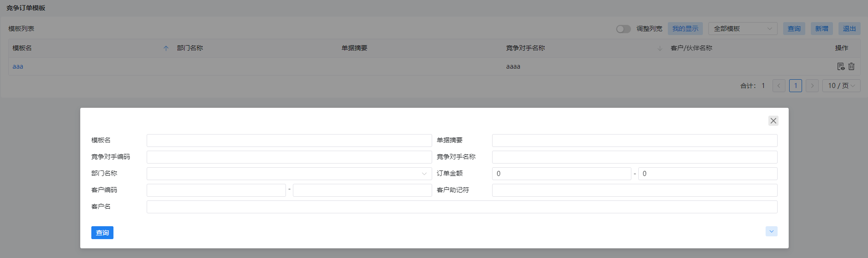This screenshot has width=868, height=258.
Task: Open the 全部模板 dropdown
Action: click(743, 29)
